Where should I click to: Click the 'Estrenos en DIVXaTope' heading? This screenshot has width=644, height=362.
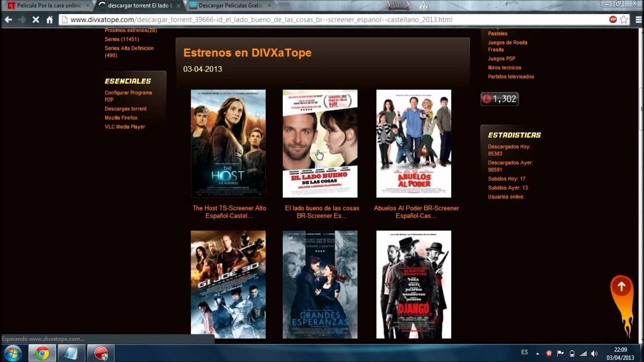pyautogui.click(x=248, y=53)
